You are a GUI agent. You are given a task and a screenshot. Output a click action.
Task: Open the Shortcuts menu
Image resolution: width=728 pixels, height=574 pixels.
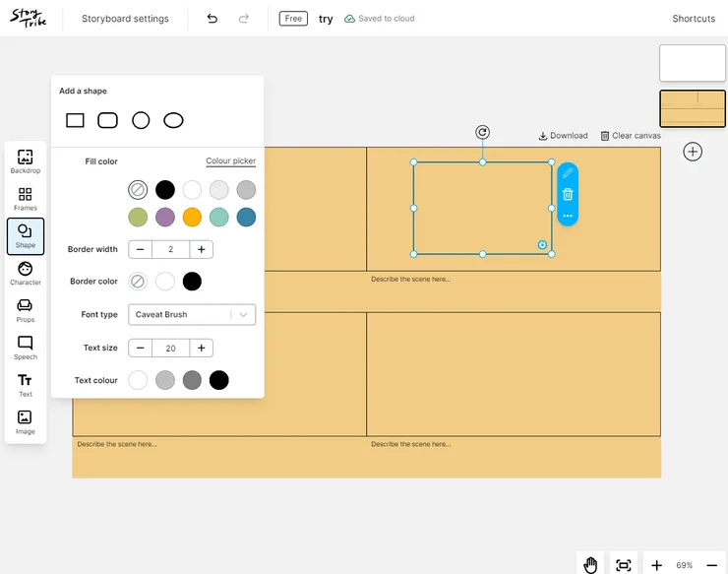[694, 19]
